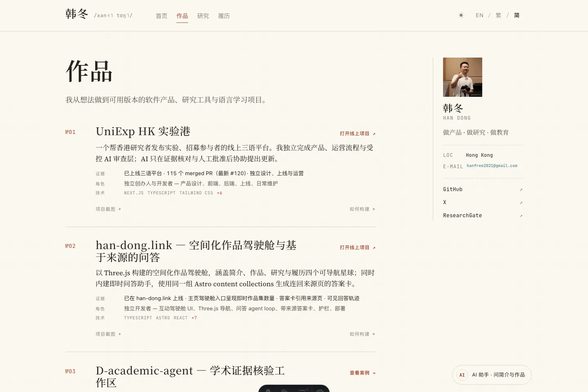Click the arrow icon beside ResearchGate
Viewport: 588px width, 392px height.
(521, 216)
